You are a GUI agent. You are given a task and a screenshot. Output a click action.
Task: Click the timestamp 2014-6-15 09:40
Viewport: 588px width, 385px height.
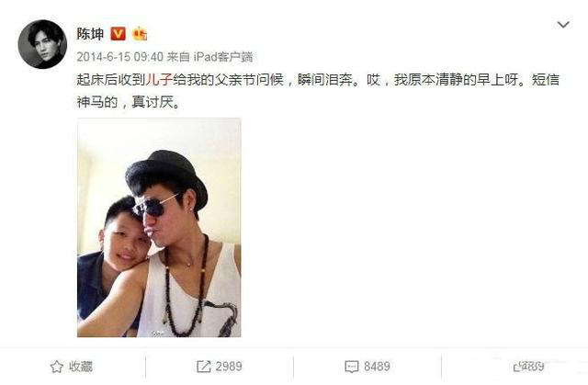pos(120,57)
